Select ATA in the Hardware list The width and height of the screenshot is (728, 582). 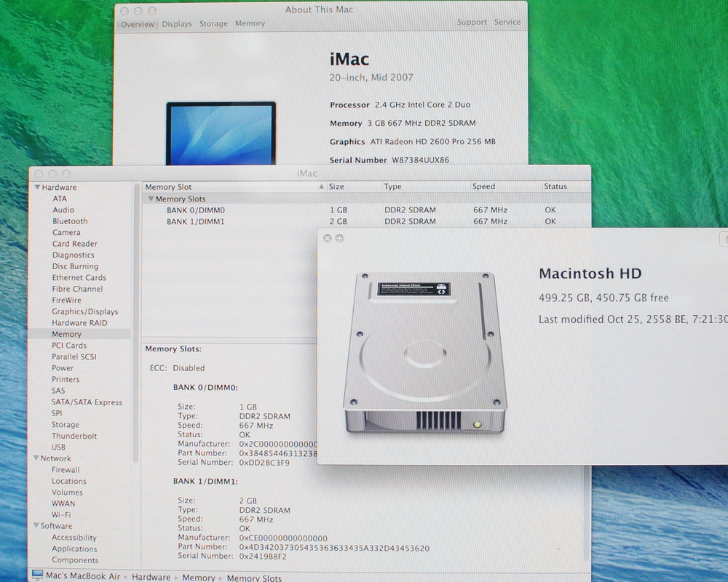60,199
